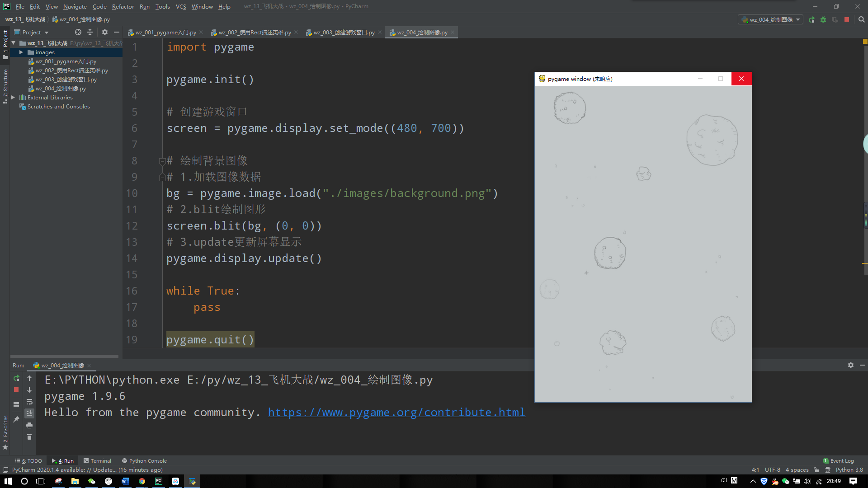Open the Terminal tool window
This screenshot has width=868, height=488.
point(97,461)
